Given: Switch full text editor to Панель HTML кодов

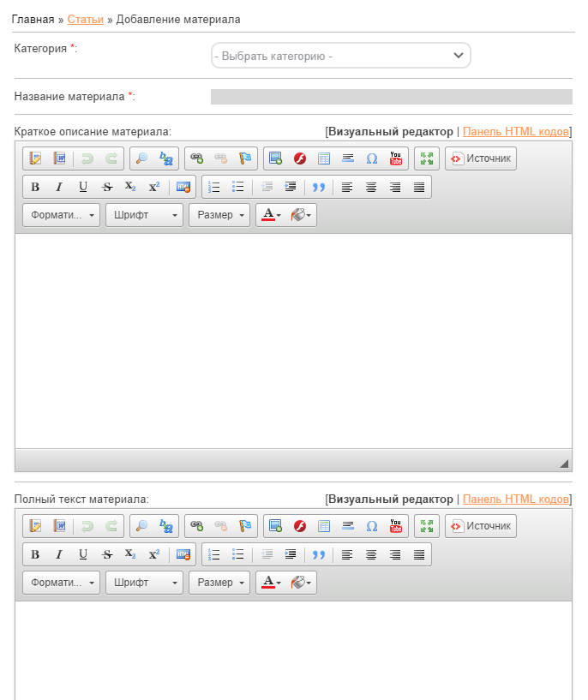Looking at the screenshot, I should point(515,499).
